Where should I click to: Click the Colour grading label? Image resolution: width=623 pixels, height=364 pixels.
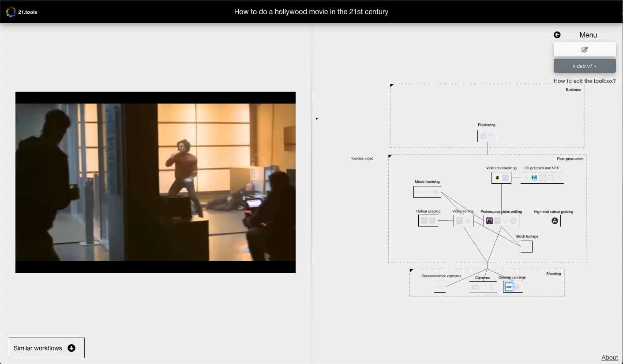[x=428, y=212]
